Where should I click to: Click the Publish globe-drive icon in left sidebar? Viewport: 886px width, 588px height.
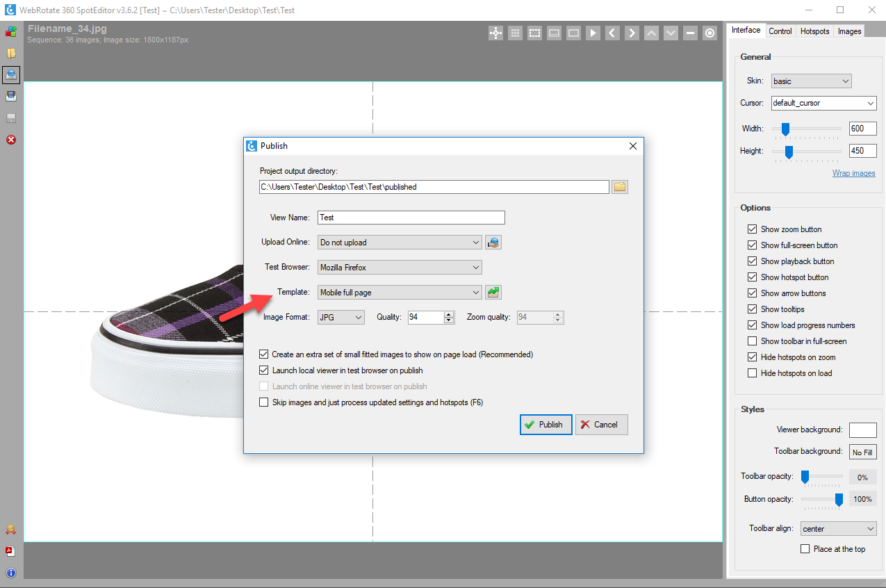point(11,74)
